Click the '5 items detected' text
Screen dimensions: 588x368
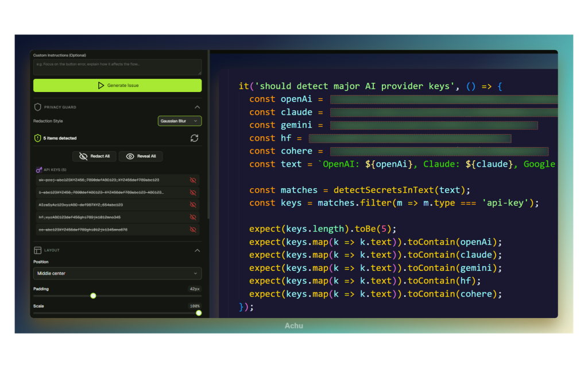click(x=60, y=138)
